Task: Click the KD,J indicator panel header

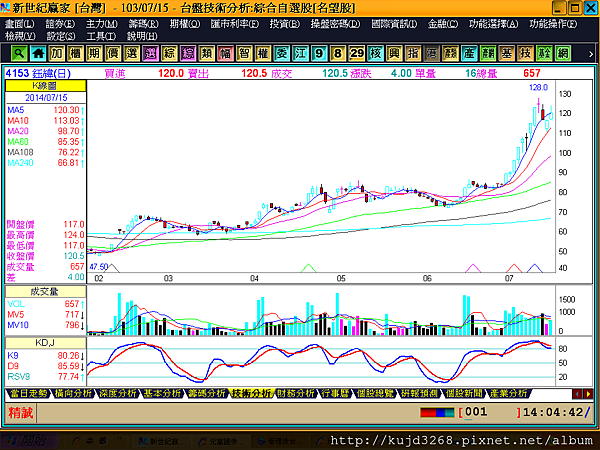Action: pos(46,342)
